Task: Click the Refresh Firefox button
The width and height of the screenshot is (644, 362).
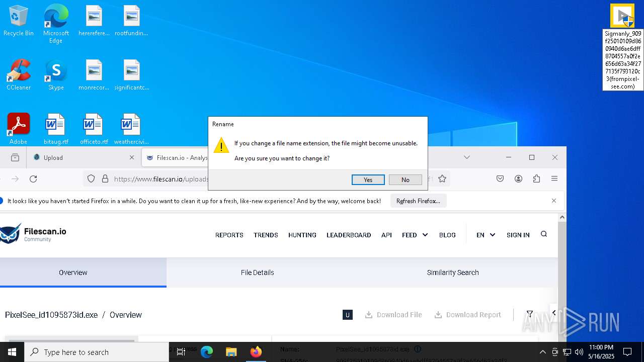Action: pyautogui.click(x=418, y=201)
